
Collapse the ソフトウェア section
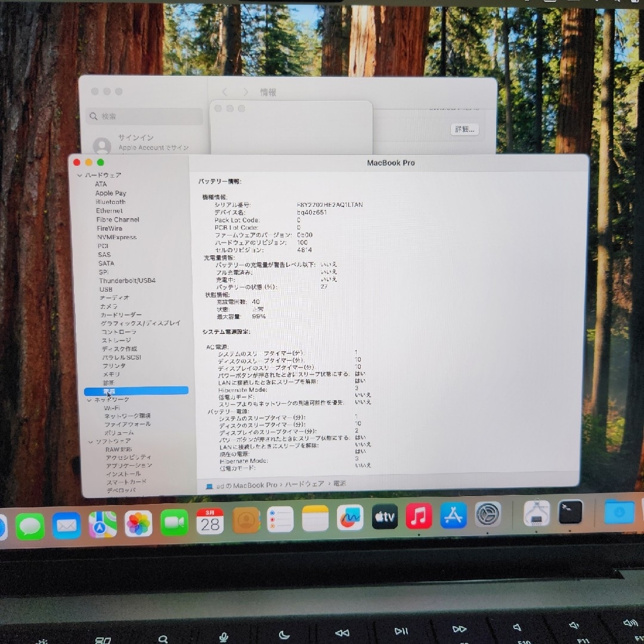[91, 442]
